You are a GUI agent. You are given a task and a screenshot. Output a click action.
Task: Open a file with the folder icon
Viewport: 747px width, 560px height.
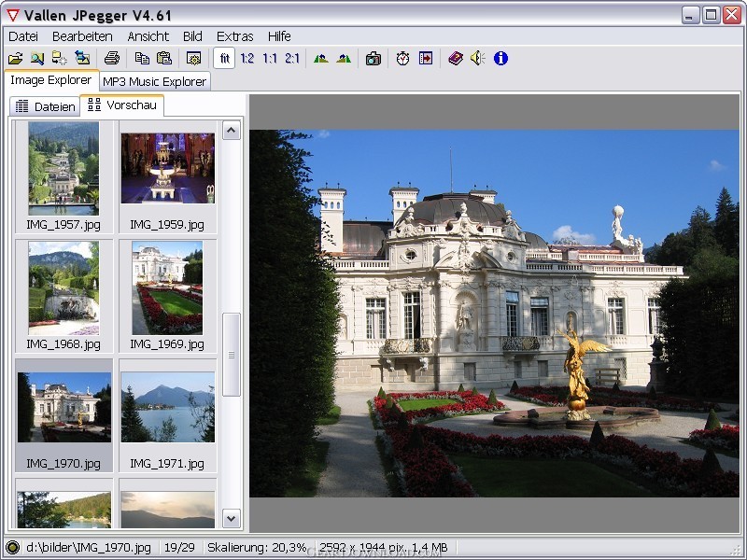pyautogui.click(x=15, y=59)
